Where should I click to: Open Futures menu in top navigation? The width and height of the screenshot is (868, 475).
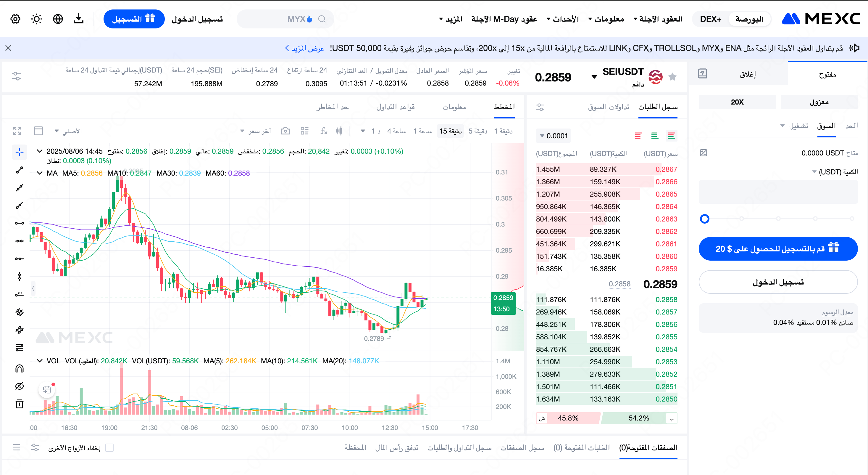click(x=658, y=19)
